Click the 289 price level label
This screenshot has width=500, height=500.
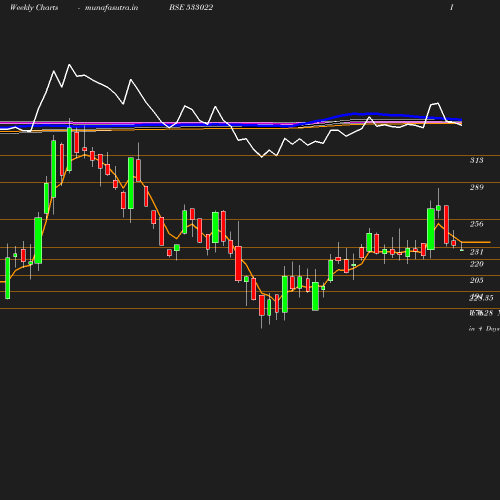[x=477, y=187]
